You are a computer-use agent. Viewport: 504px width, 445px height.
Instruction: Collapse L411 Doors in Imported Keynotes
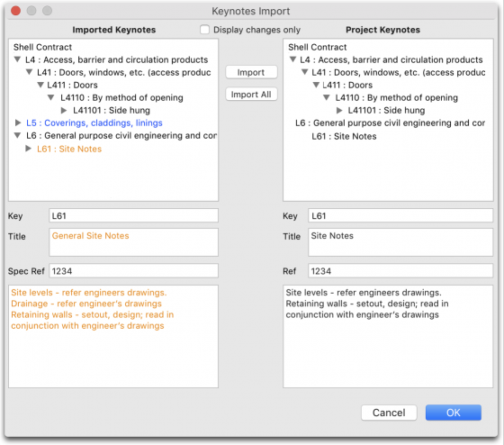click(x=40, y=85)
